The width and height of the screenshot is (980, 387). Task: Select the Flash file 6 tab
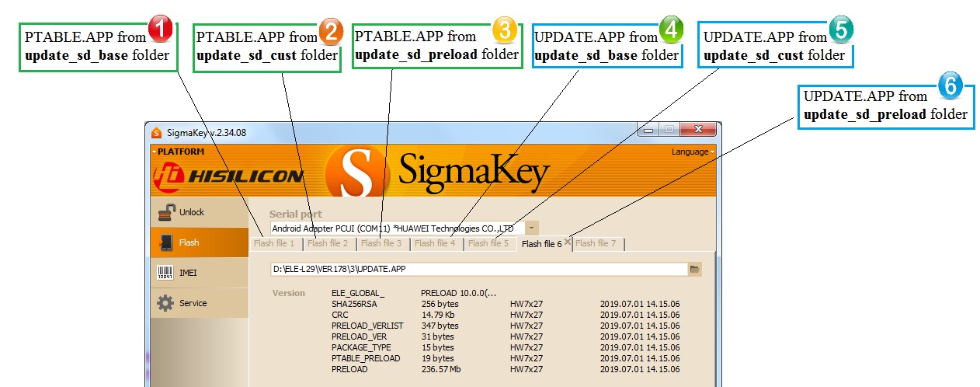tap(542, 243)
